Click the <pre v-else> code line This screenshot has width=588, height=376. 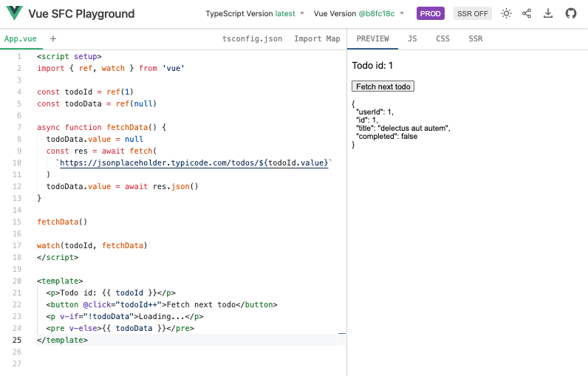click(x=120, y=328)
